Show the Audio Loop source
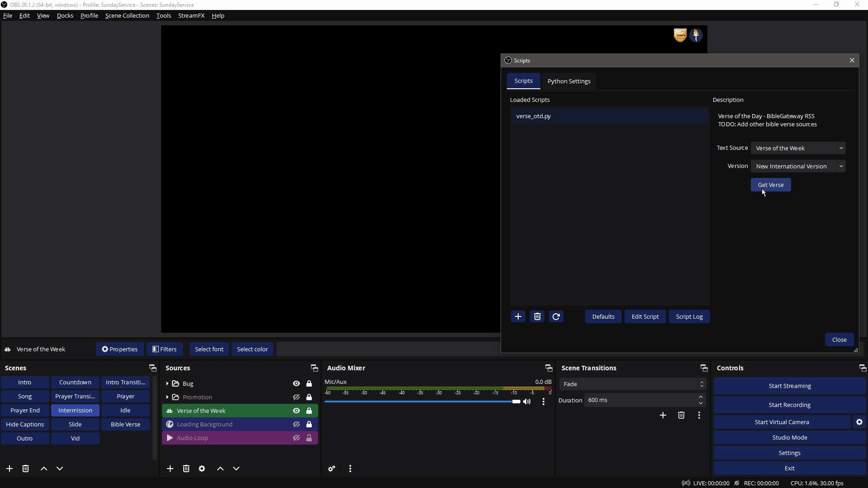 (296, 438)
